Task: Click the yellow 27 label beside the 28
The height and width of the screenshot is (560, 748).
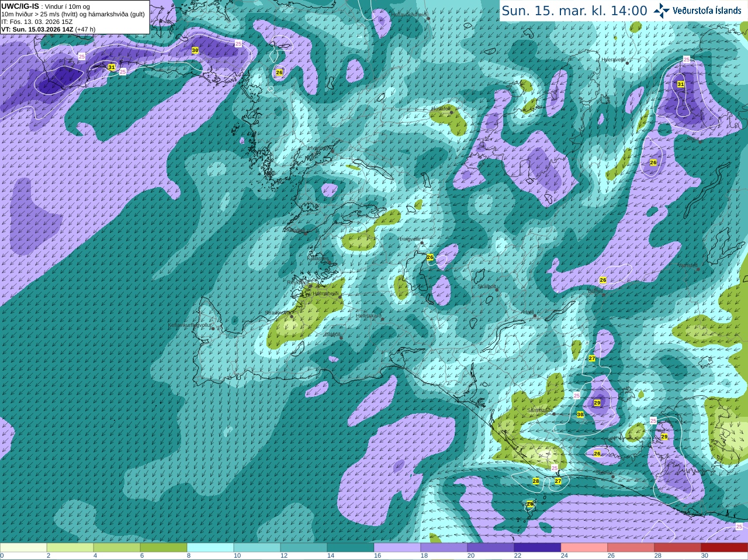Action: point(558,481)
